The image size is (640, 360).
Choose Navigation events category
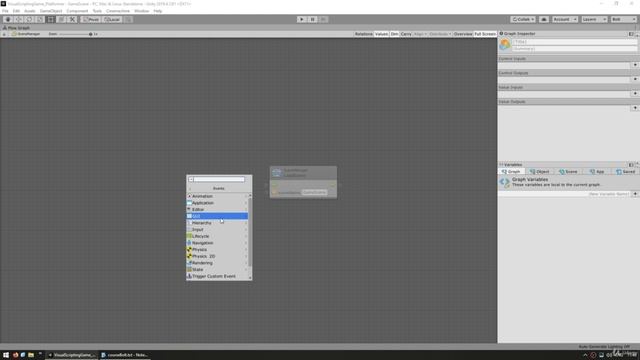point(217,243)
